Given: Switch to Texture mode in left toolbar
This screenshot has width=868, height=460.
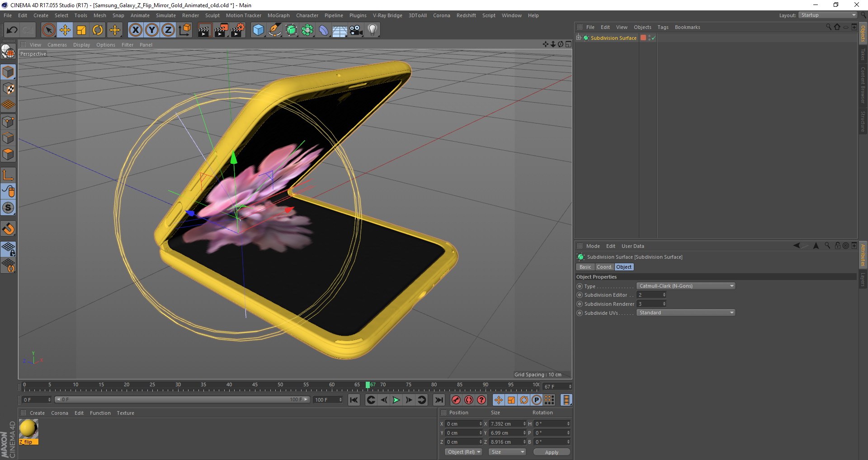Looking at the screenshot, I should pos(8,89).
